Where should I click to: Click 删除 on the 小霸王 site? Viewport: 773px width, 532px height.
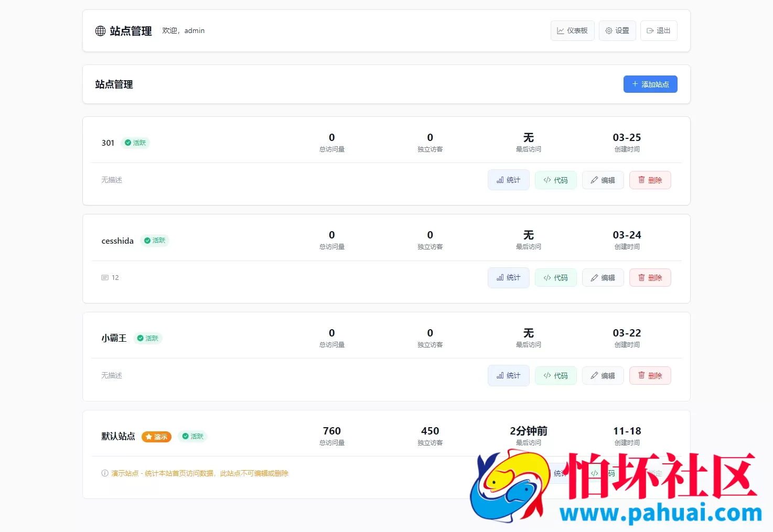(650, 375)
